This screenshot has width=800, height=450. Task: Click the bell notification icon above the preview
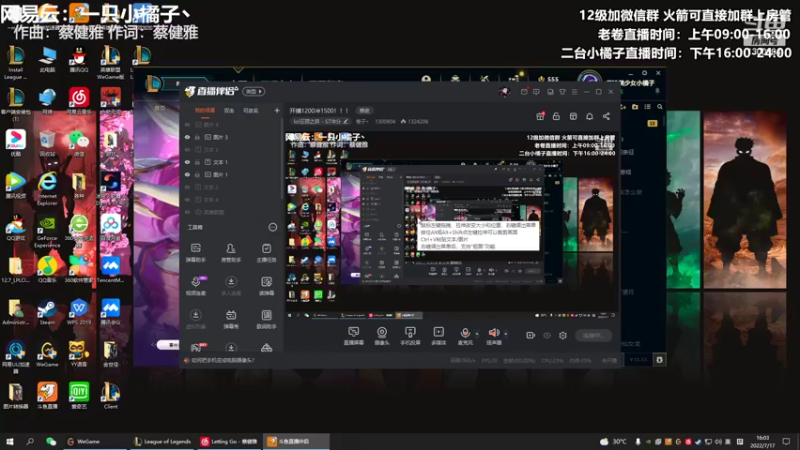point(589,116)
